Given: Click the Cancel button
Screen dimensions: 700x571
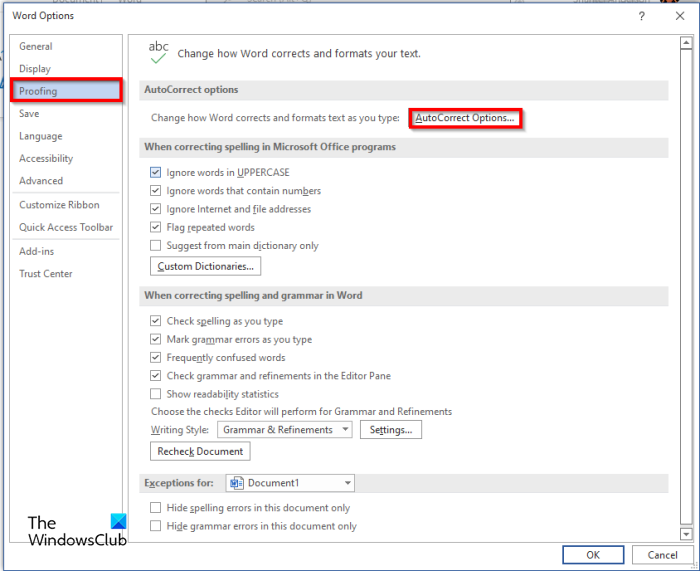Looking at the screenshot, I should pos(662,555).
